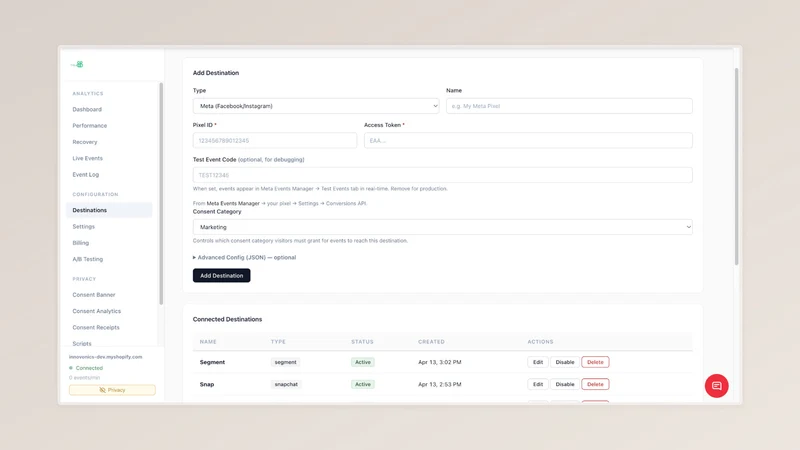
Task: Click the sidebar vertical scrollbar
Action: click(161, 194)
